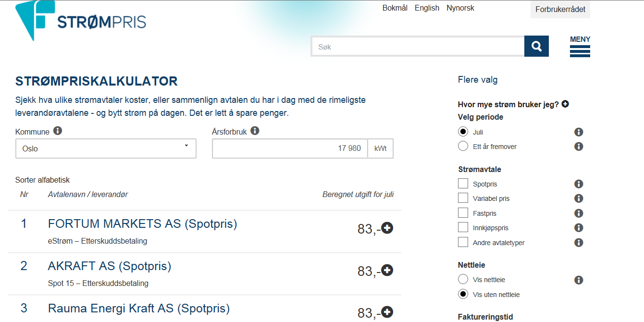Click info icon for Vis nettleie
The width and height of the screenshot is (644, 322).
[x=579, y=280]
